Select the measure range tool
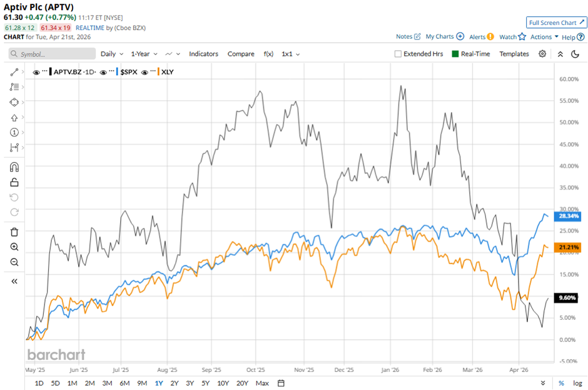Viewport: 588px width, 390px height. (x=14, y=148)
